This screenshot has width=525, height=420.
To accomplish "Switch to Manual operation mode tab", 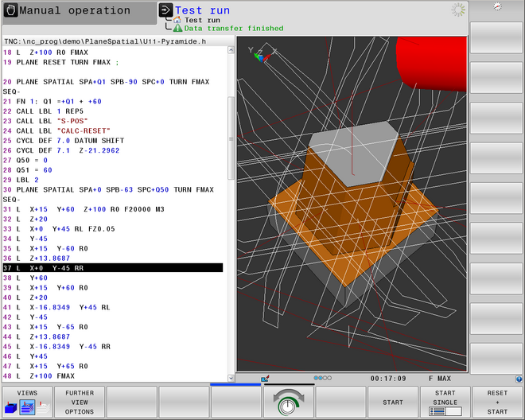I will pyautogui.click(x=76, y=12).
